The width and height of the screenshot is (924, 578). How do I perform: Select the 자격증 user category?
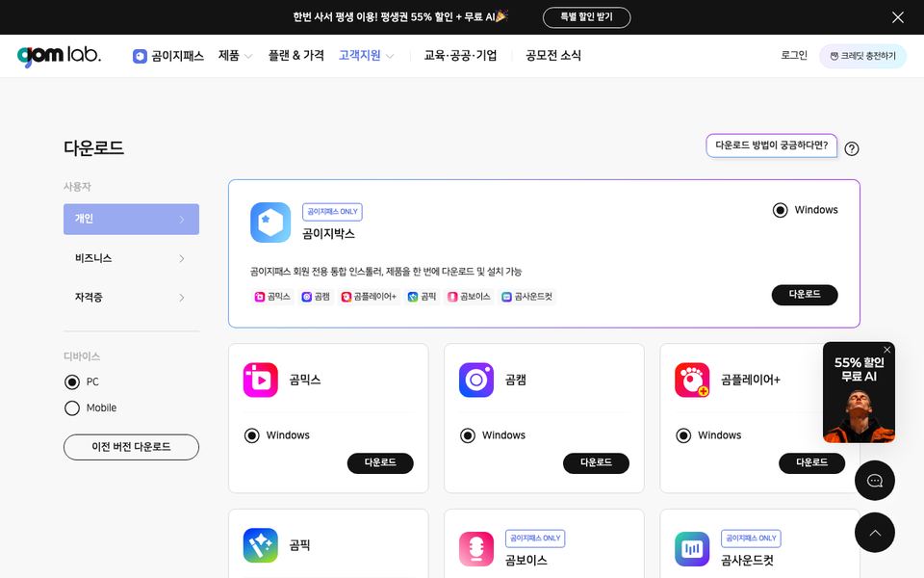[x=131, y=298]
